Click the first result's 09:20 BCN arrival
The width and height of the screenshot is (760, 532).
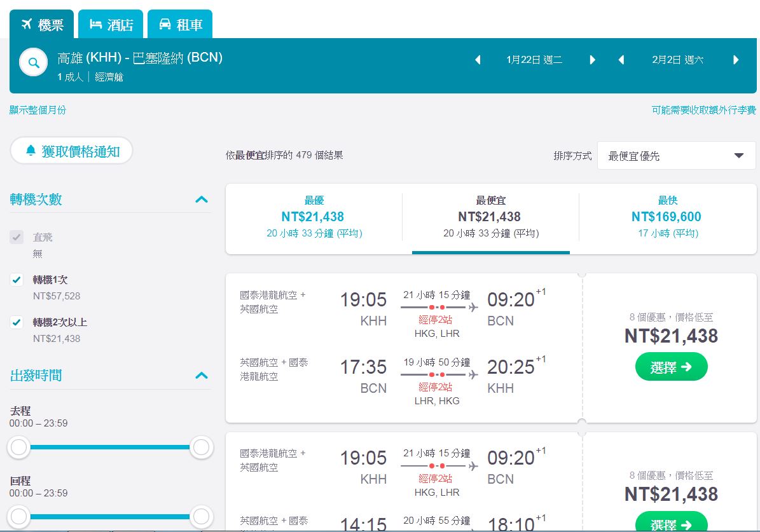pyautogui.click(x=516, y=308)
